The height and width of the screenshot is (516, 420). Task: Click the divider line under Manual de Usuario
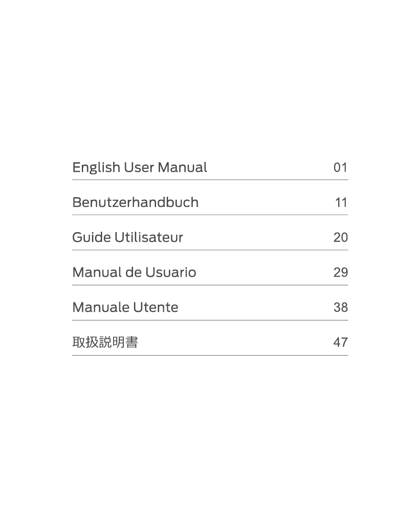210,285
